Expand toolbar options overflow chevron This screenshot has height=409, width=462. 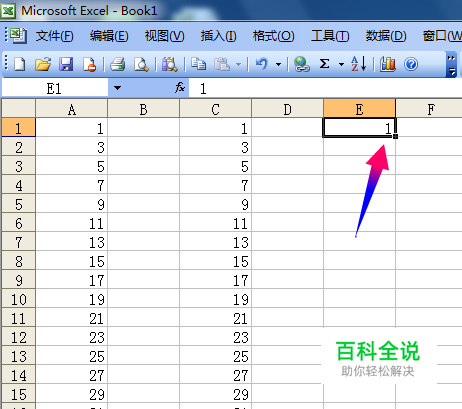pos(451,65)
